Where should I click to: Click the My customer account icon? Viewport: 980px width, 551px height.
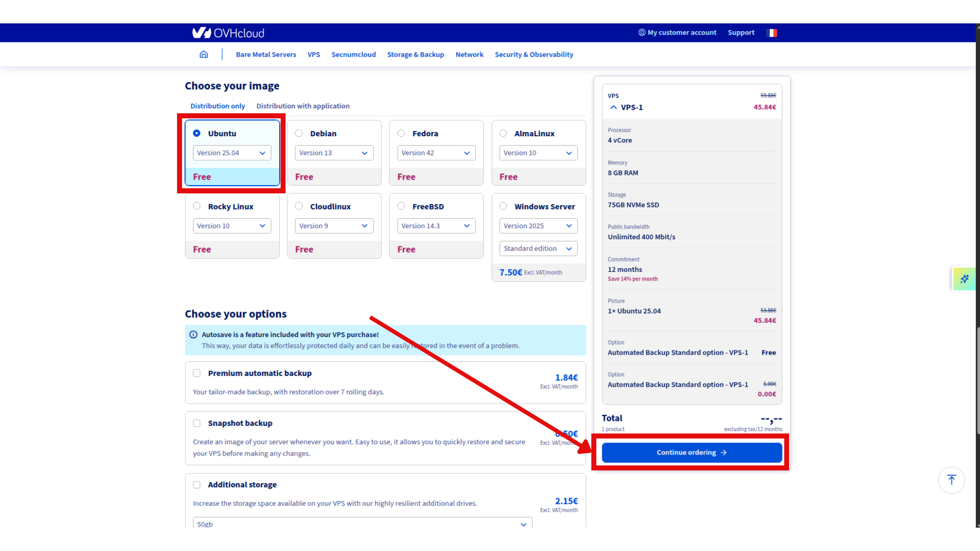642,32
